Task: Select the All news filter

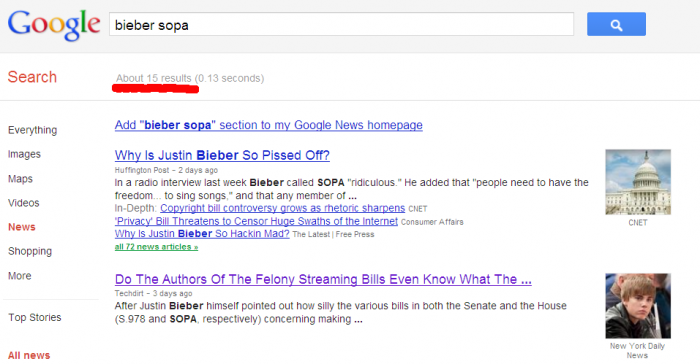Action: click(x=29, y=356)
